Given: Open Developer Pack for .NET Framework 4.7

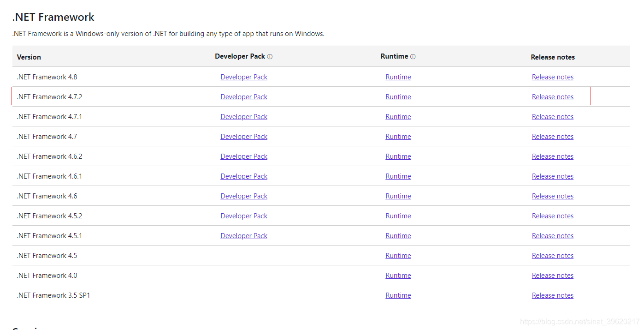Looking at the screenshot, I should click(x=244, y=137).
